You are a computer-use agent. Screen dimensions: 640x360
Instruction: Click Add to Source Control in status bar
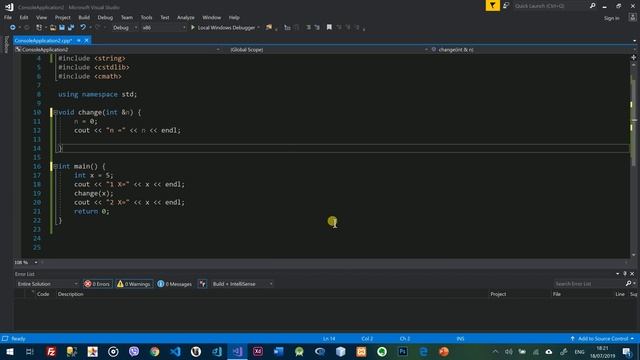point(602,339)
